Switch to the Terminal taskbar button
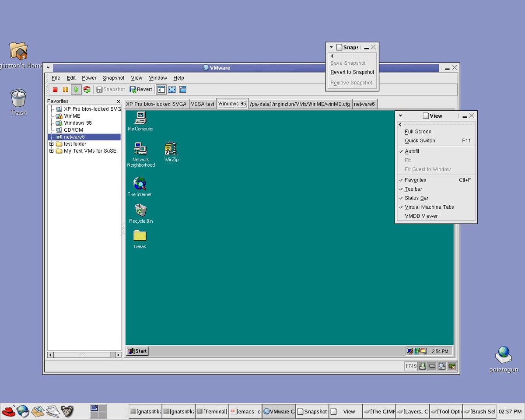 212,411
